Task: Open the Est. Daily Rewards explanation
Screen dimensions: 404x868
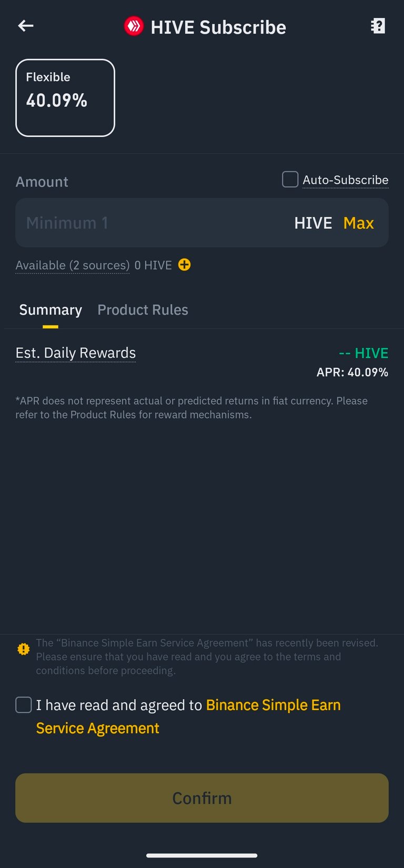Action: coord(76,353)
